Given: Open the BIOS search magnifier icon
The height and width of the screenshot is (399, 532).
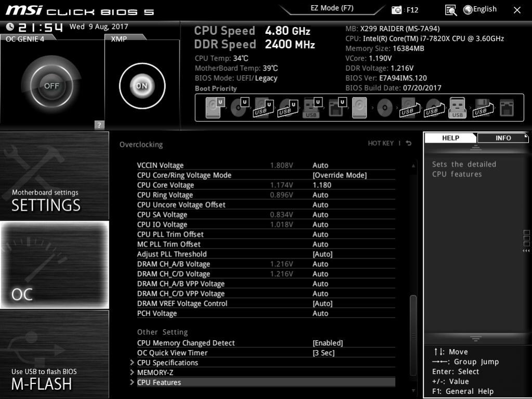Looking at the screenshot, I should [x=450, y=10].
